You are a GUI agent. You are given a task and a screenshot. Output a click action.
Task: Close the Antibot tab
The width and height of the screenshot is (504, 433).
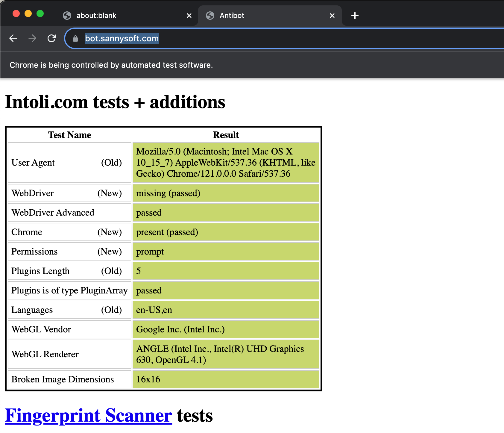pyautogui.click(x=332, y=16)
